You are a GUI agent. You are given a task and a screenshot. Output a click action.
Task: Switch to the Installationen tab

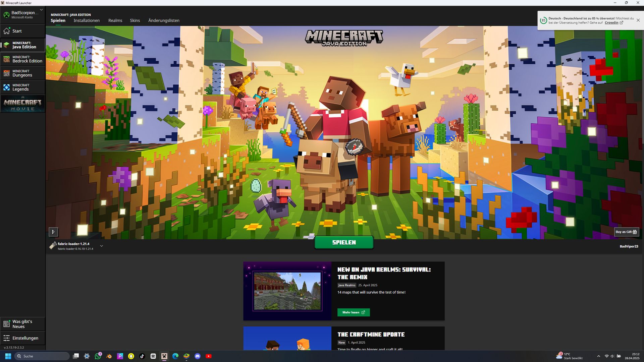(87, 20)
